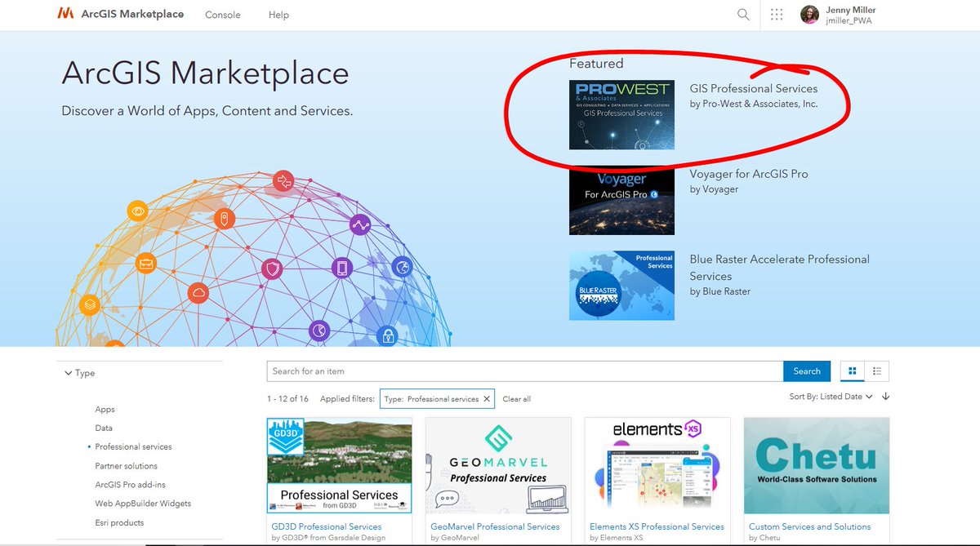Select the Apps type filter
Screen dimensions: 980x546
105,410
